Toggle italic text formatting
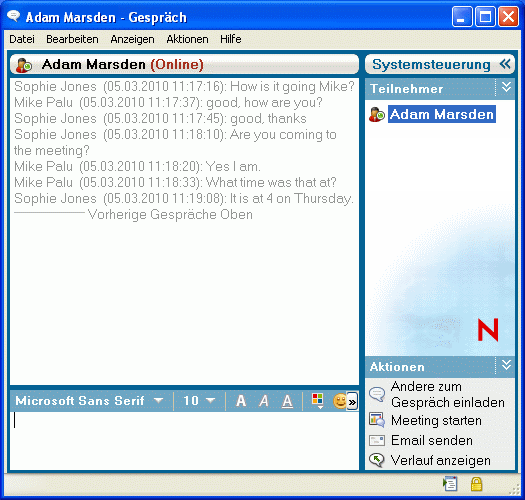Image resolution: width=525 pixels, height=500 pixels. (x=264, y=401)
